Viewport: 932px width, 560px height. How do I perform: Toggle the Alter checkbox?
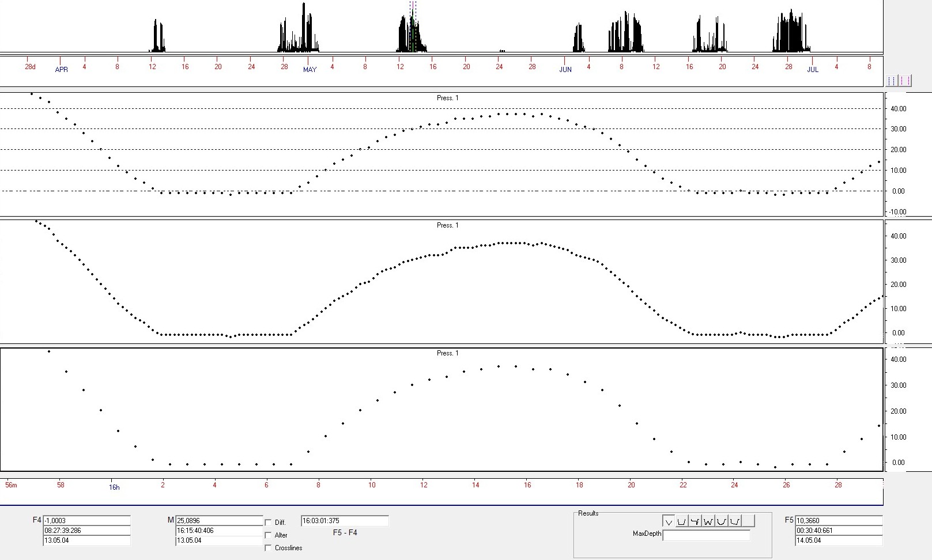(268, 535)
